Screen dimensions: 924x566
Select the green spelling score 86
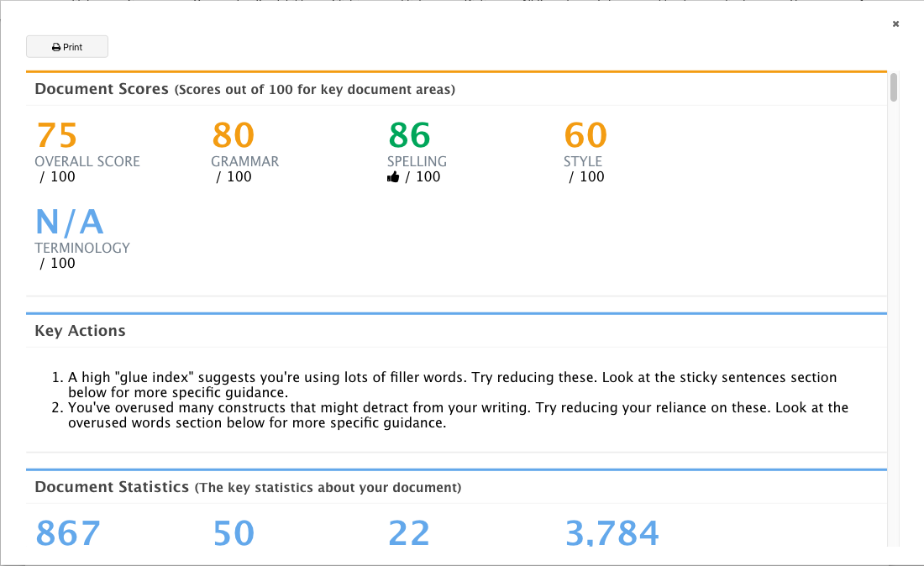pos(410,135)
